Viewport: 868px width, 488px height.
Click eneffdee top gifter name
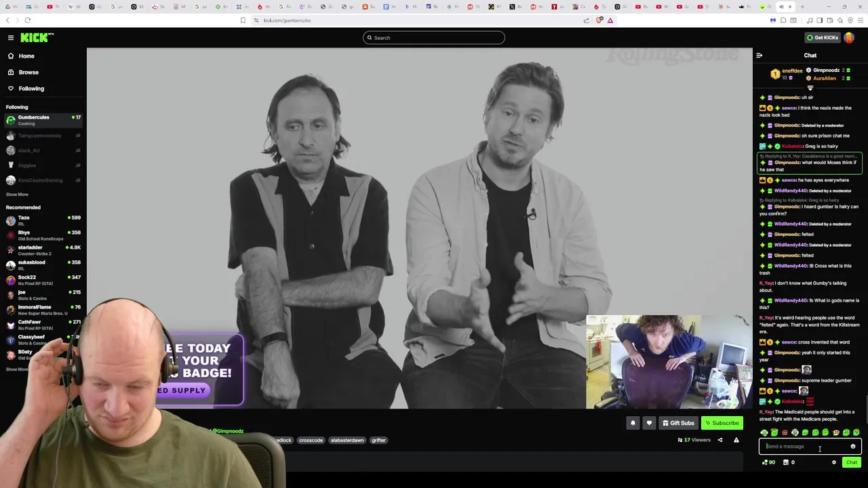(x=792, y=70)
